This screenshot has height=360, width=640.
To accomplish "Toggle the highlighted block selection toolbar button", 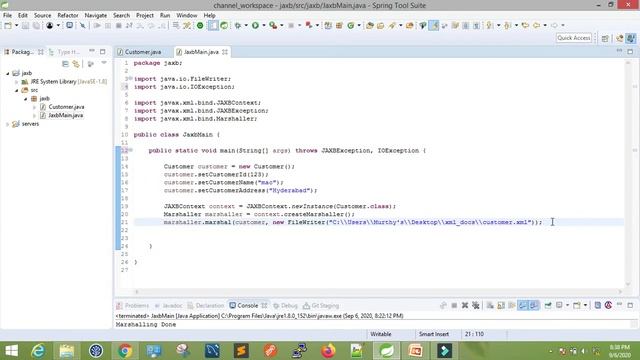I will (213, 25).
